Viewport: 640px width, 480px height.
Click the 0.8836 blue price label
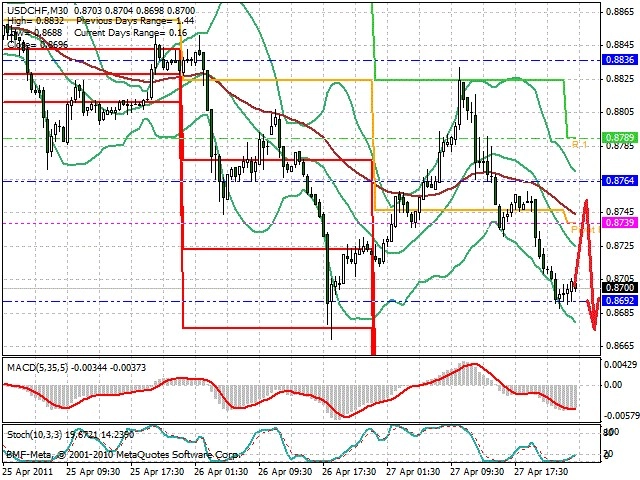tap(620, 60)
